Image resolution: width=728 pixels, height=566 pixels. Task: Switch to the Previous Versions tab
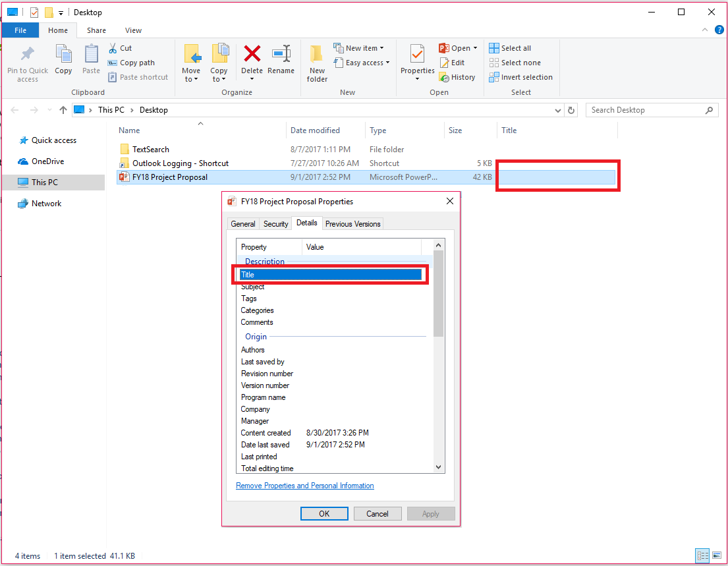pyautogui.click(x=352, y=223)
